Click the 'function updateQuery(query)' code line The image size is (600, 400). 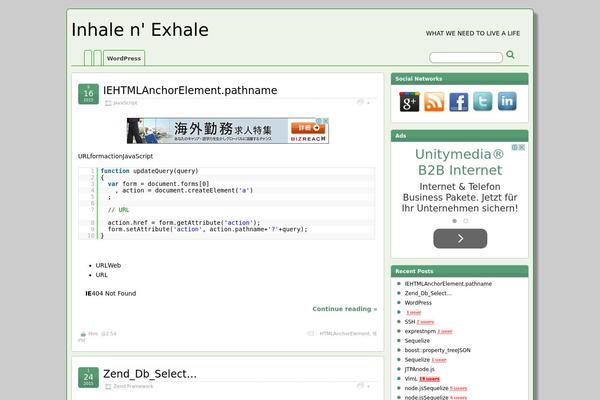(x=150, y=171)
